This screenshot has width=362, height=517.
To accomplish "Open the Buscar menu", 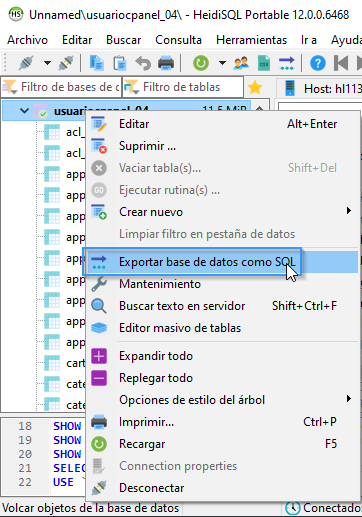I will [x=124, y=40].
